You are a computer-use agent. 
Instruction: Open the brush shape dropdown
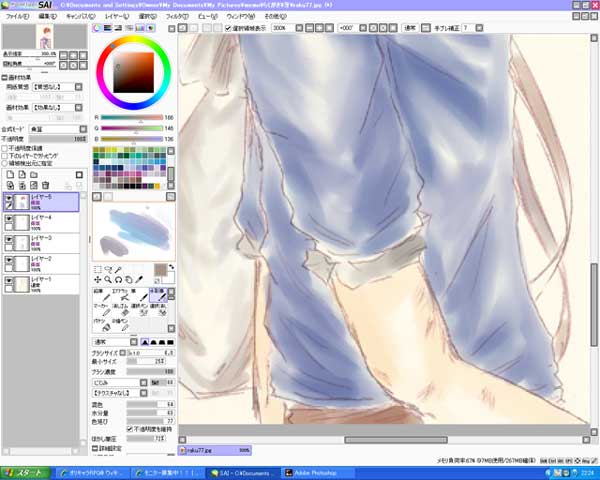click(120, 382)
